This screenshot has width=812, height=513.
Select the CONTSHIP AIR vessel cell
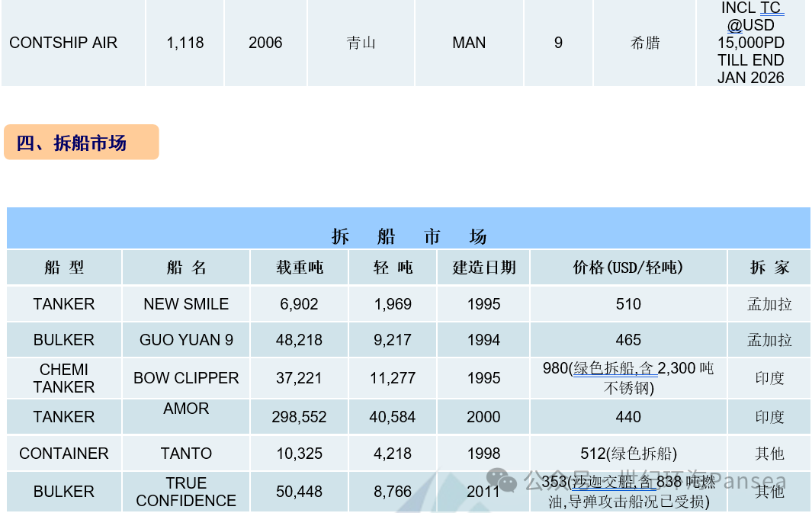pyautogui.click(x=64, y=43)
